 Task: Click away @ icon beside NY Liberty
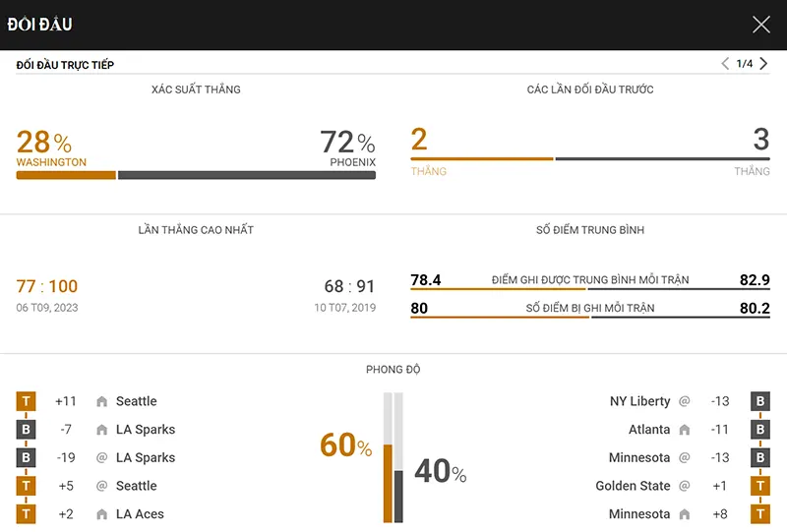pyautogui.click(x=684, y=401)
